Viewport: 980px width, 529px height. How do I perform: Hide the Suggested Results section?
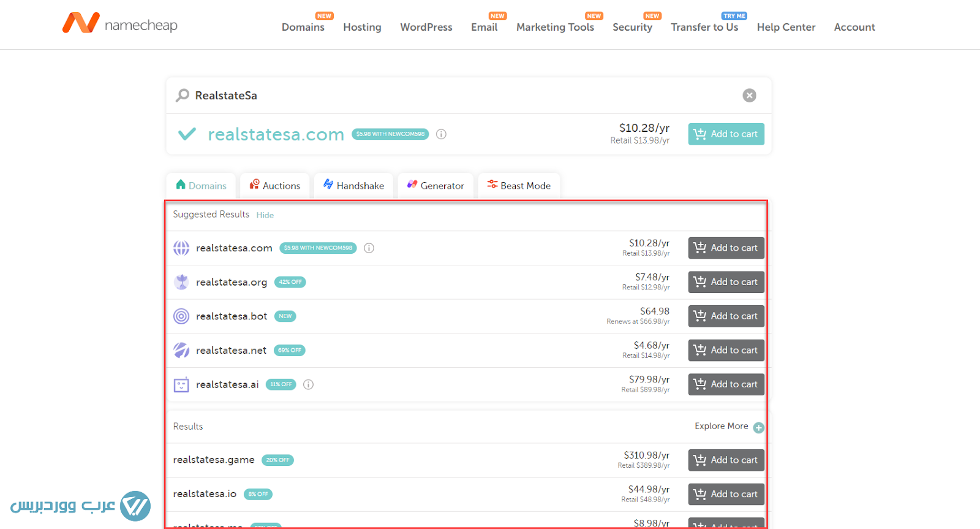click(265, 215)
